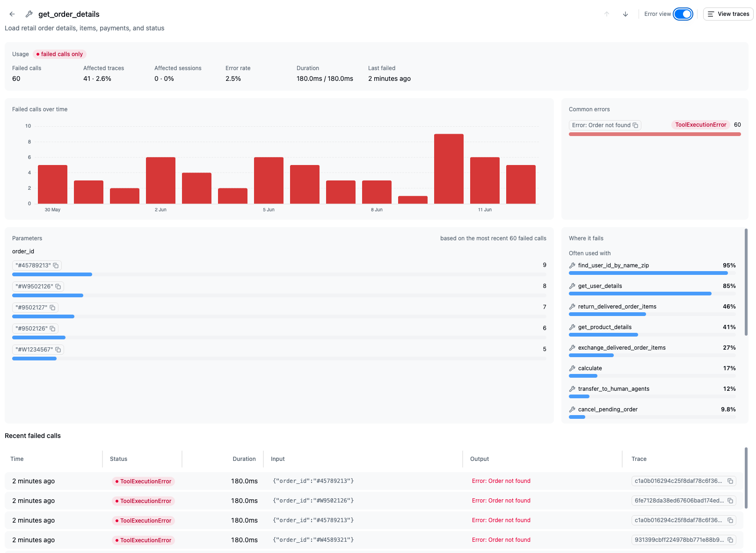Screen dimensions: 756x553
Task: Click ToolExecutionError status in first table row
Action: point(143,481)
